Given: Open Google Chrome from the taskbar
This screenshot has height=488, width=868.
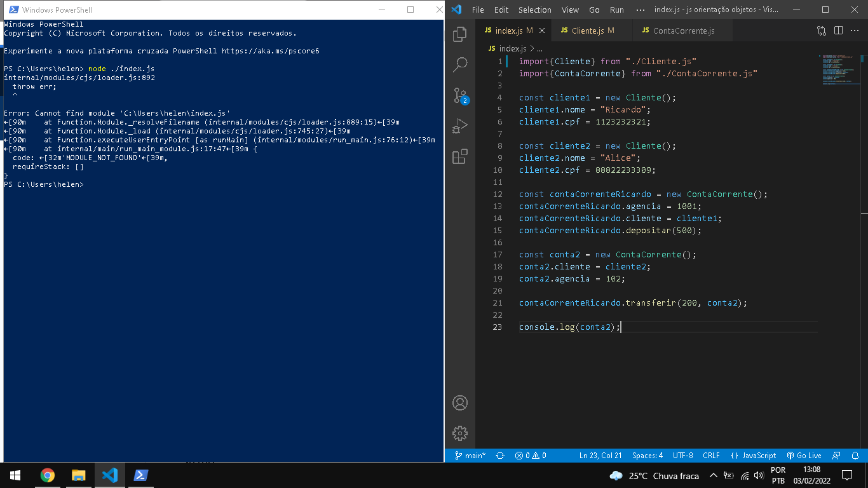Looking at the screenshot, I should click(x=47, y=475).
